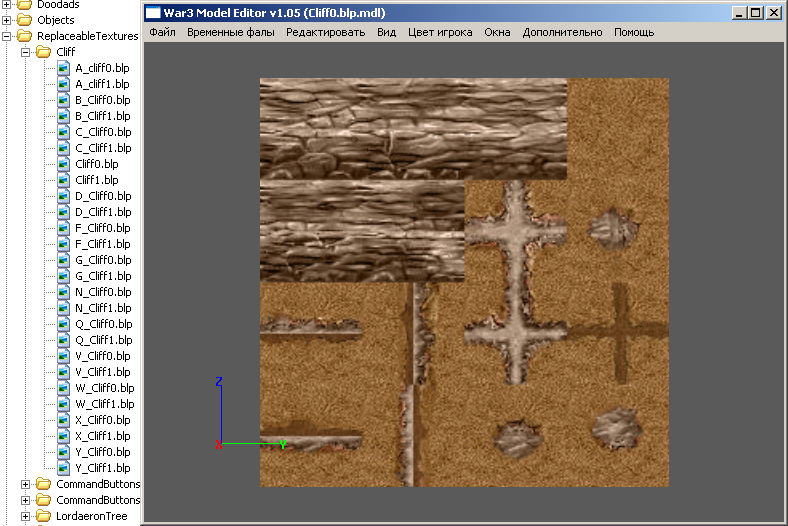Click the X_Cliff1.blp file icon
788x526 pixels.
point(63,436)
